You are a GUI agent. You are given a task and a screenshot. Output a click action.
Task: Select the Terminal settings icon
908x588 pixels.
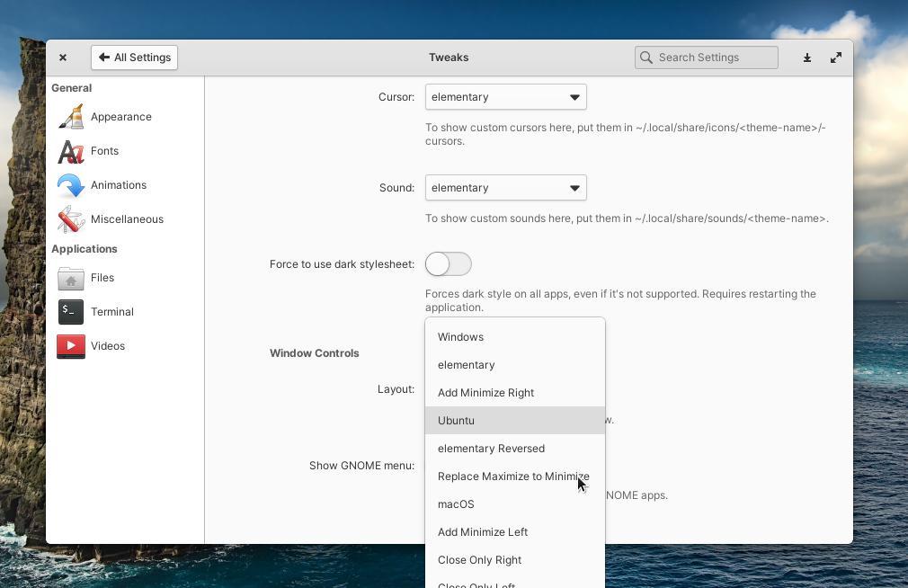click(x=71, y=311)
